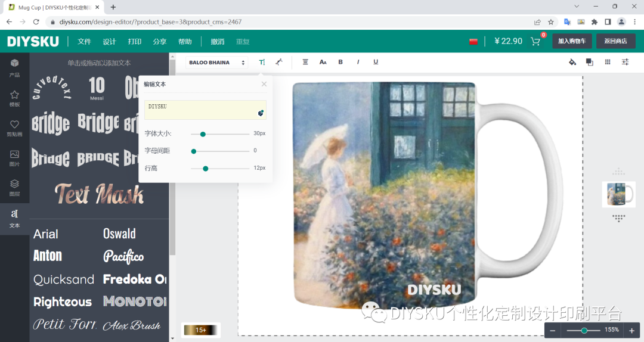Zoom in with the plus button

(631, 331)
